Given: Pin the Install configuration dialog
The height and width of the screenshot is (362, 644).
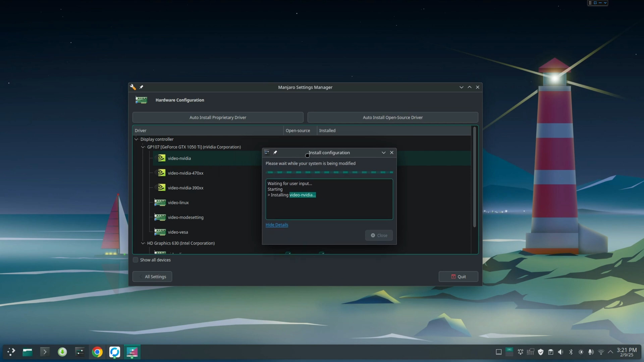Looking at the screenshot, I should pos(275,153).
